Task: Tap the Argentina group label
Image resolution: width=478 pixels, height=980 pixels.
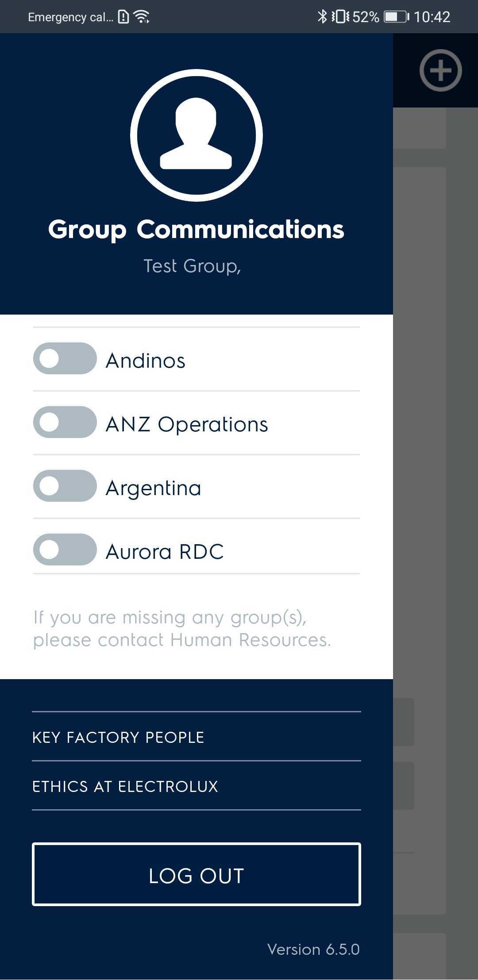Action: tap(154, 488)
